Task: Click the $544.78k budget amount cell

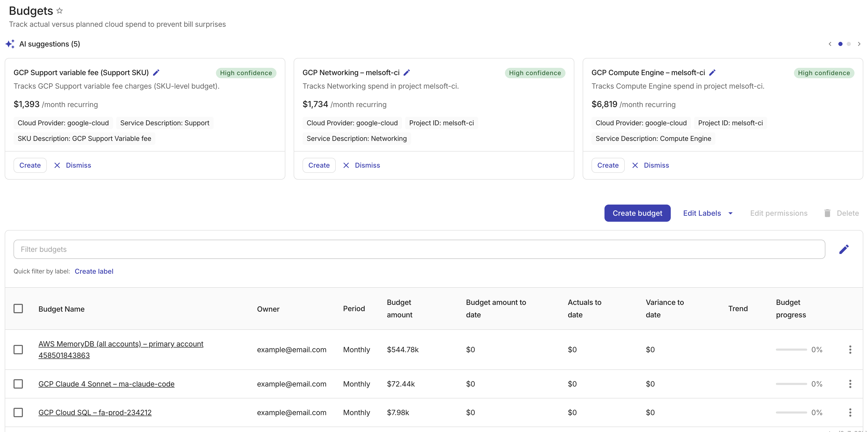Action: 403,349
